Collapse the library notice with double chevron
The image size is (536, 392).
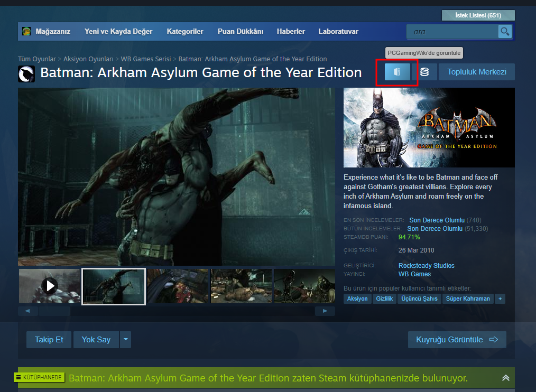505,378
